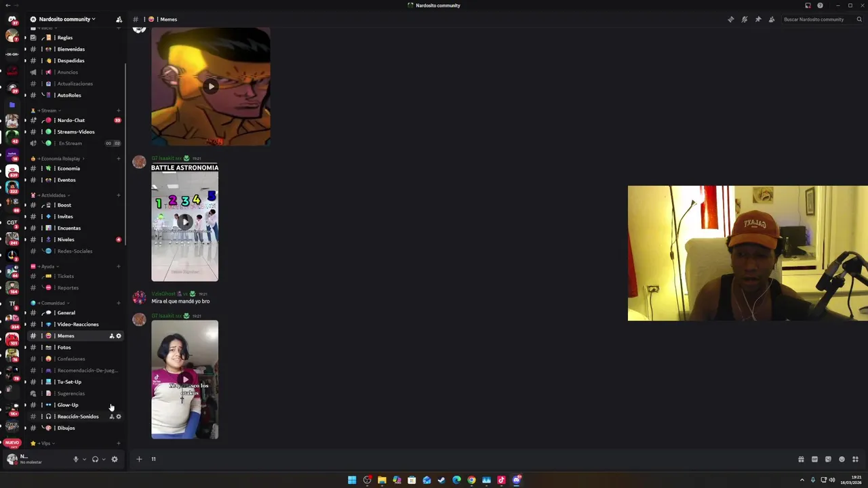Image resolution: width=868 pixels, height=488 pixels.
Task: Focus the message input box
Action: [468, 460]
